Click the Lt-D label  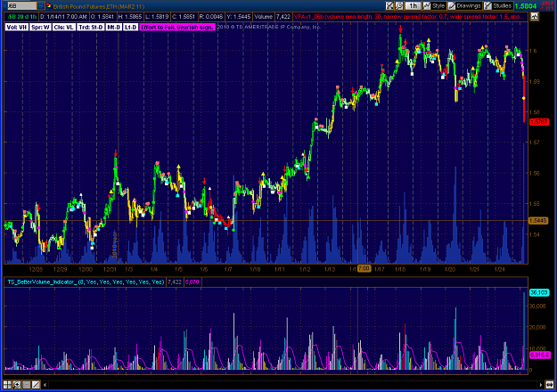coord(130,27)
